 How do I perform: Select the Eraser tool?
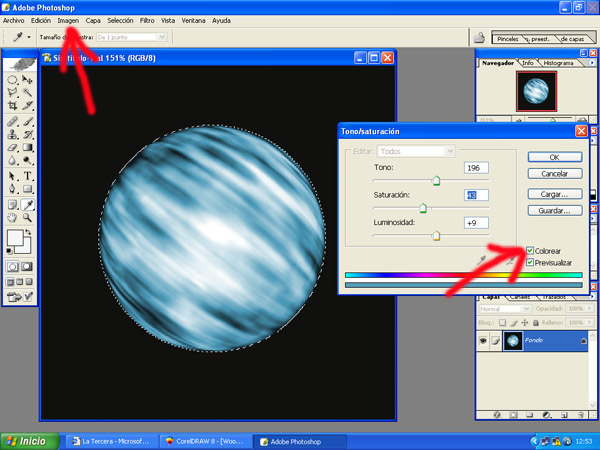coord(12,147)
